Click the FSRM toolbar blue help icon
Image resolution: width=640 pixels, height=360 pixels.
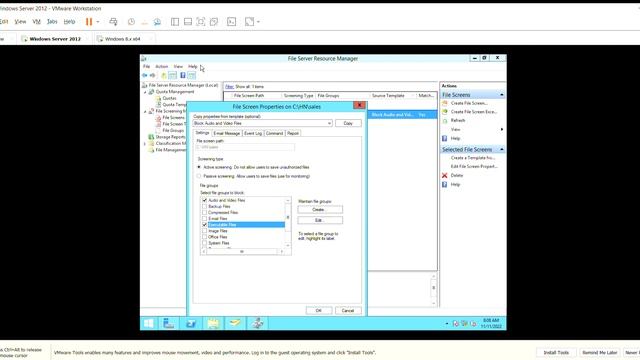click(x=183, y=75)
